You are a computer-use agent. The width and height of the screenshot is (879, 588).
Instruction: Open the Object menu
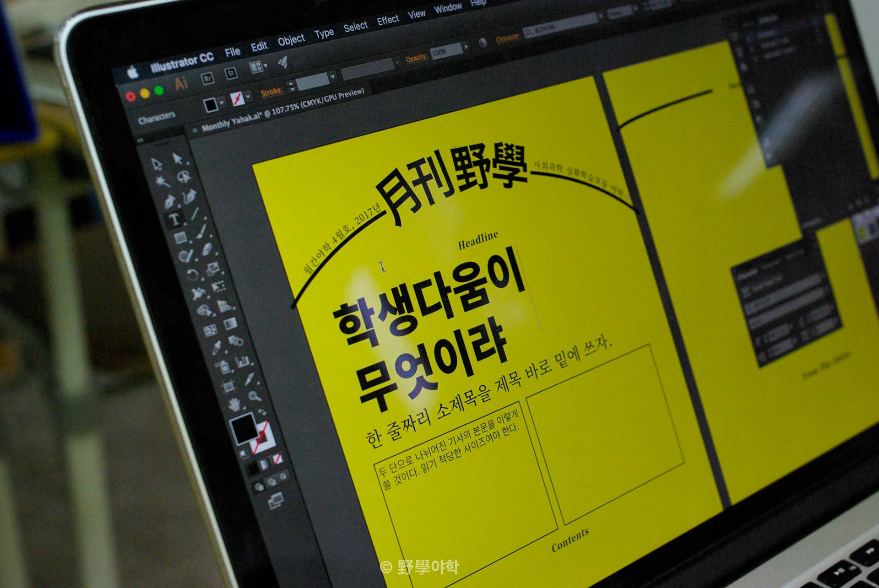pos(291,40)
